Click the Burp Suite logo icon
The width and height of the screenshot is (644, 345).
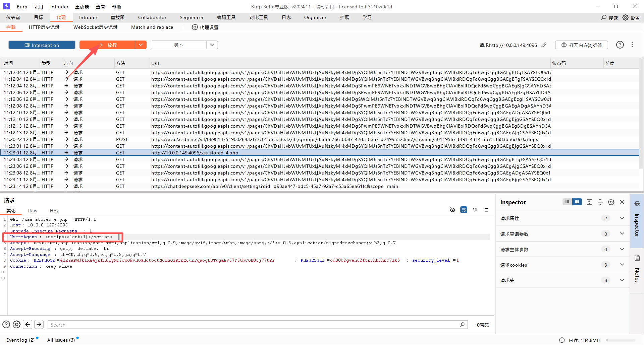[7, 6]
